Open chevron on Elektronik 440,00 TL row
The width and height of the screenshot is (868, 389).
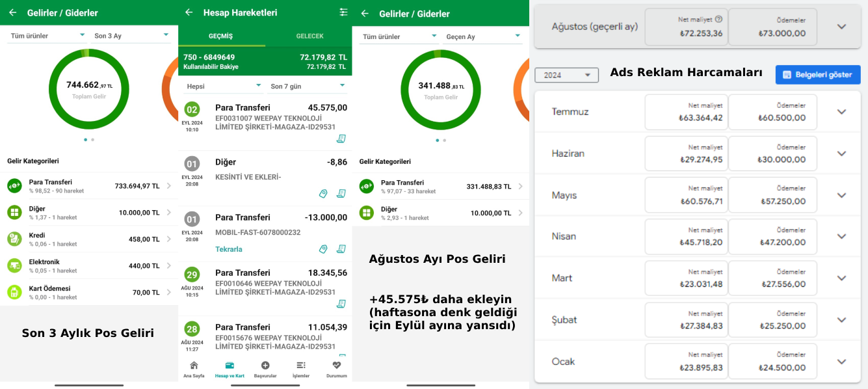(169, 265)
